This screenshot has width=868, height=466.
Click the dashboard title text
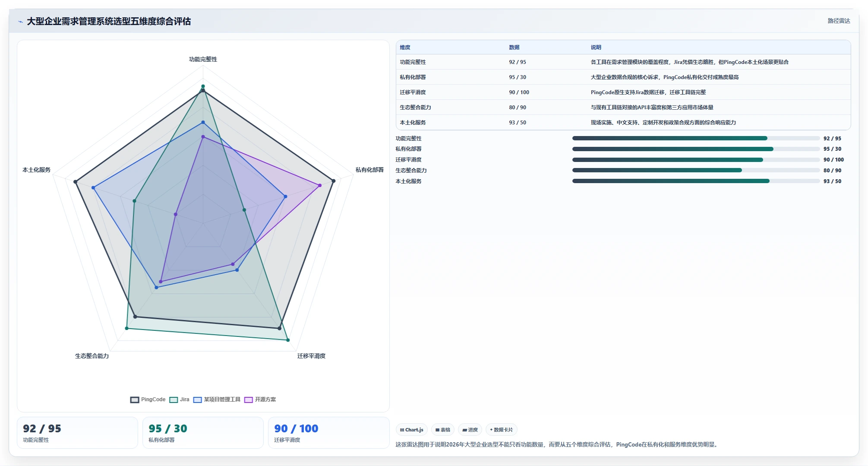(109, 21)
